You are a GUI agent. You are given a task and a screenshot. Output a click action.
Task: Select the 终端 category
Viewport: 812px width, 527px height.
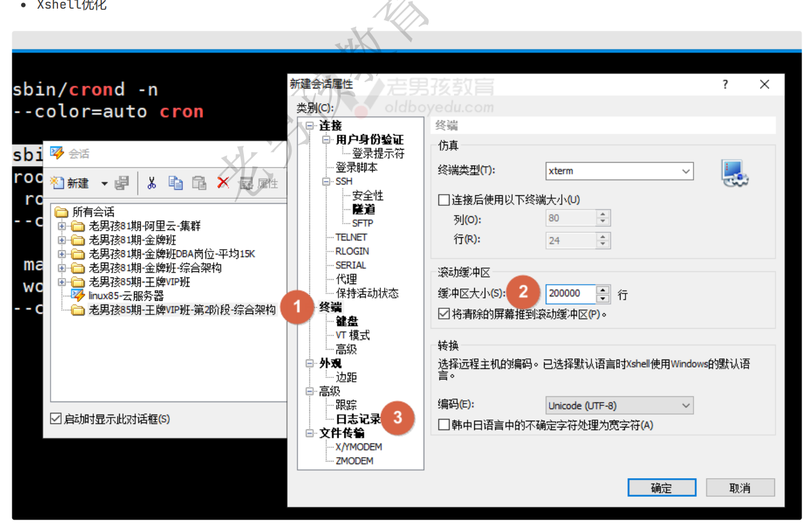[x=330, y=307]
